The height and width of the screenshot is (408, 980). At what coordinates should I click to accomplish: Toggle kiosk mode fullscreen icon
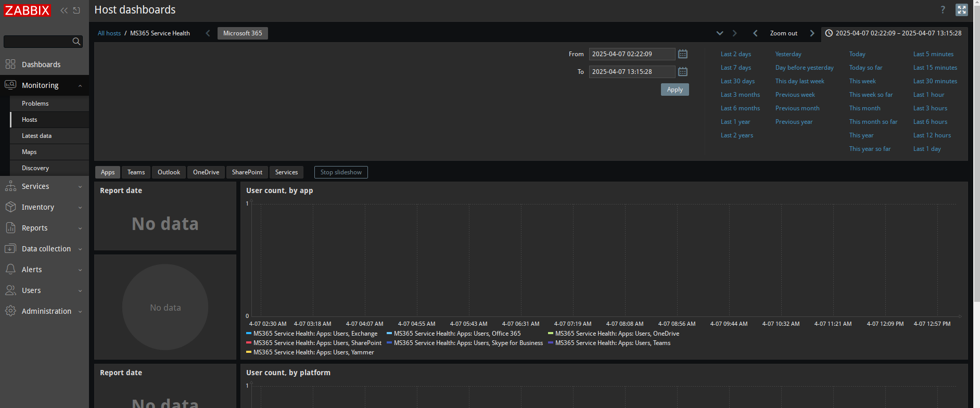click(x=962, y=10)
